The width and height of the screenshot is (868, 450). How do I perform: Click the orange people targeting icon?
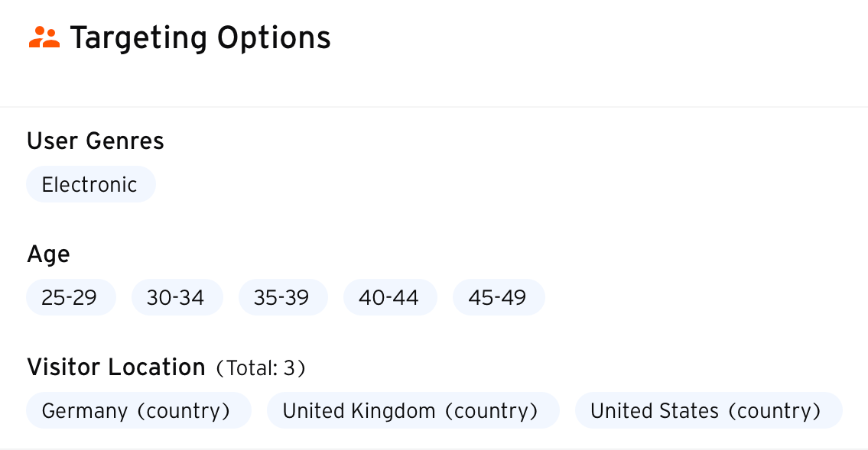tap(44, 37)
